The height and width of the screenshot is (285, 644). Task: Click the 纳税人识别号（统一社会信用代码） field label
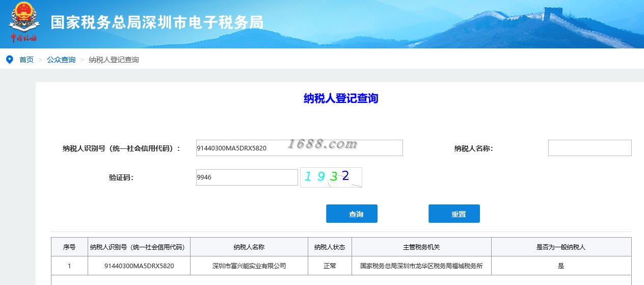122,148
